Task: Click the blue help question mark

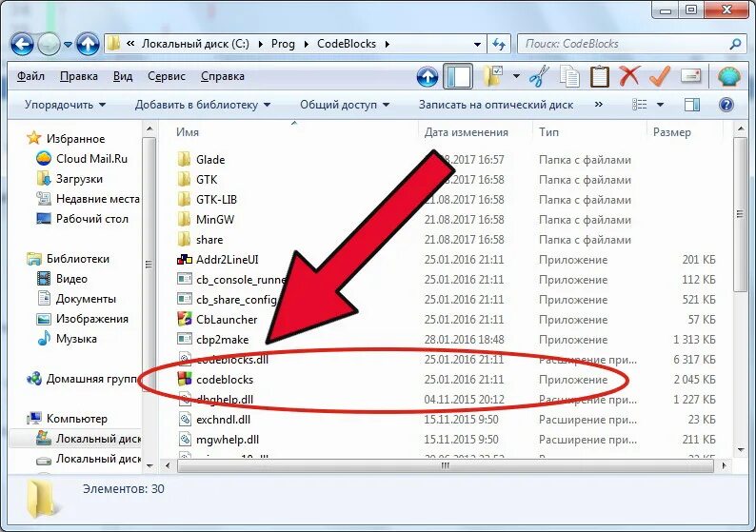Action: point(726,105)
